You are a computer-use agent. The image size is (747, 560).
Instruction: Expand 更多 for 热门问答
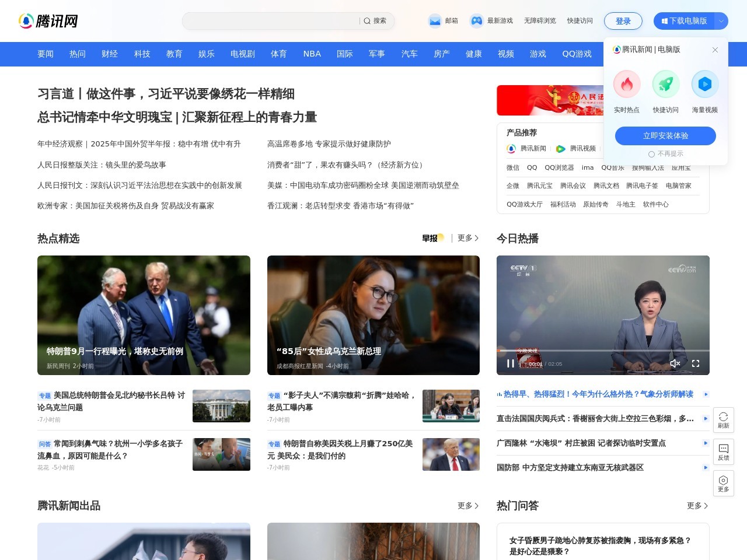(697, 506)
